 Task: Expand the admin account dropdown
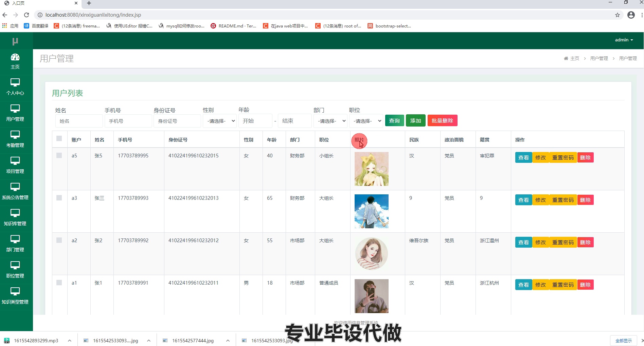click(x=624, y=40)
